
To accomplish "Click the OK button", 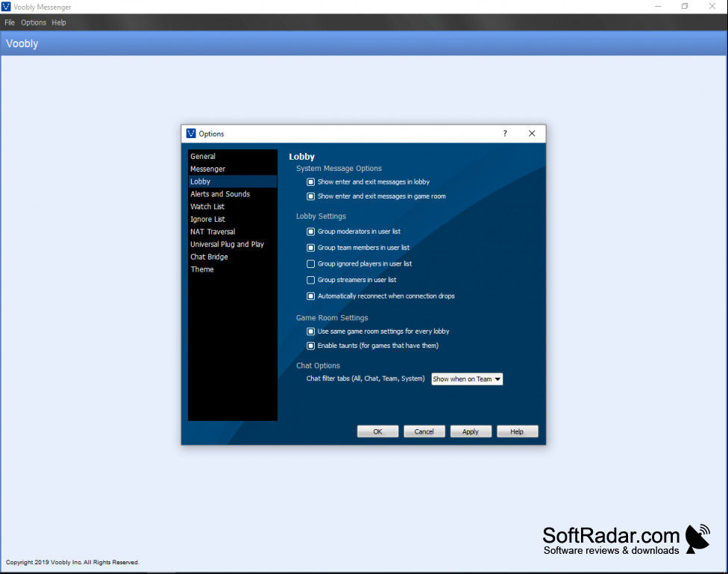I will coord(377,431).
